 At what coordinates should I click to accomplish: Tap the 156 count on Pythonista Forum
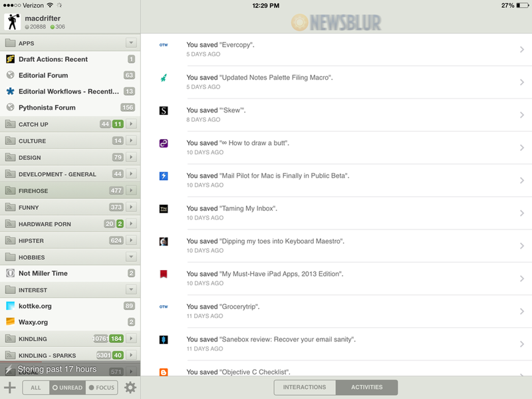(x=128, y=108)
